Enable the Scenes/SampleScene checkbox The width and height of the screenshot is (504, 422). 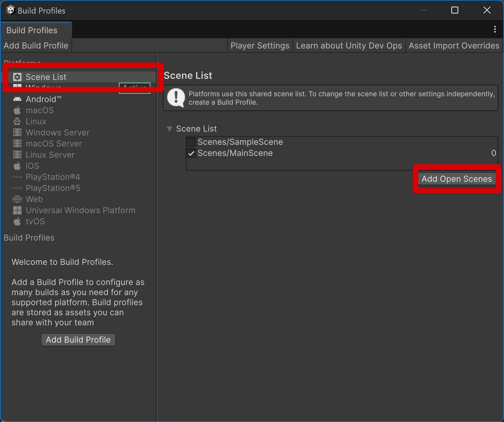(191, 142)
